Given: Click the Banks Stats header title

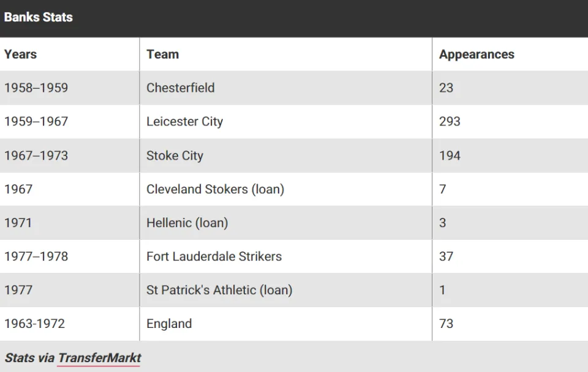Looking at the screenshot, I should point(38,17).
